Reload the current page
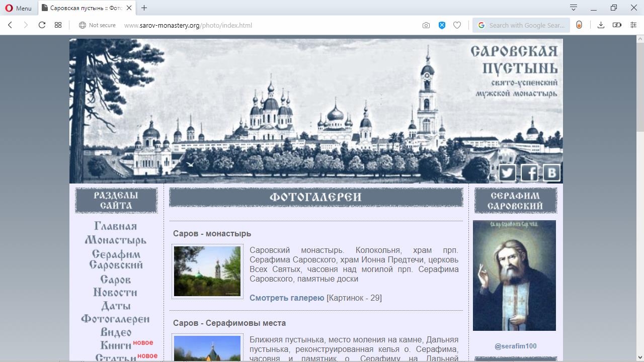The height and width of the screenshot is (362, 644). 42,25
